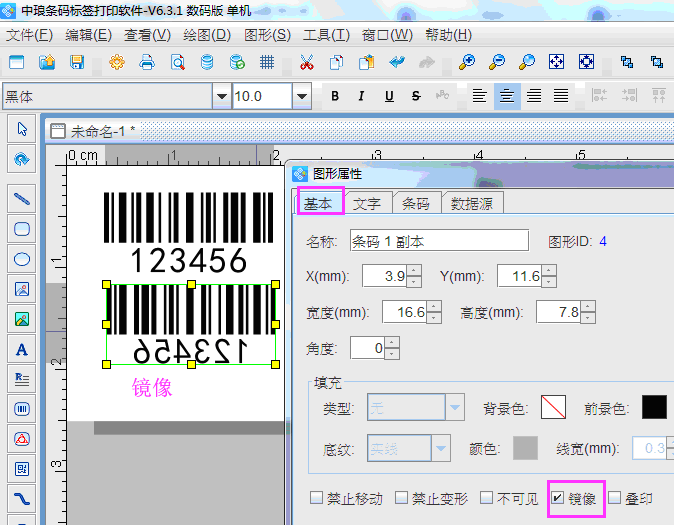Click the 名称 text input field
Image resolution: width=674 pixels, height=525 pixels.
click(438, 241)
